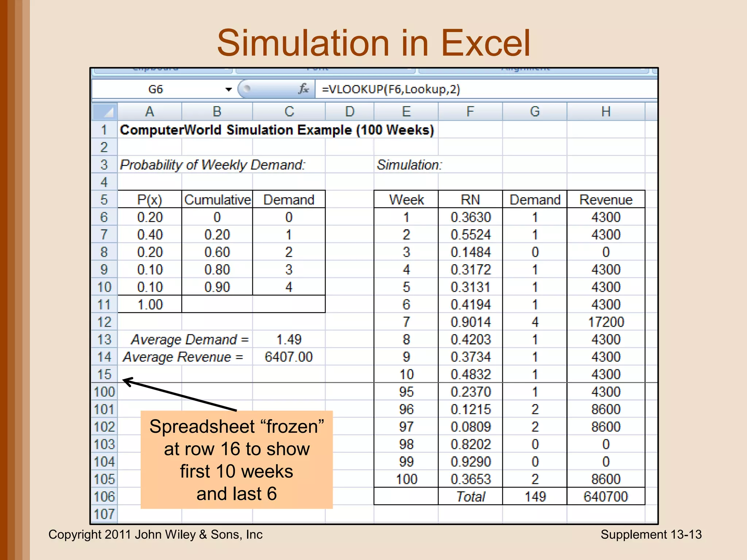Click random number cell 0.5524
Screen dimensions: 747x560
point(471,235)
